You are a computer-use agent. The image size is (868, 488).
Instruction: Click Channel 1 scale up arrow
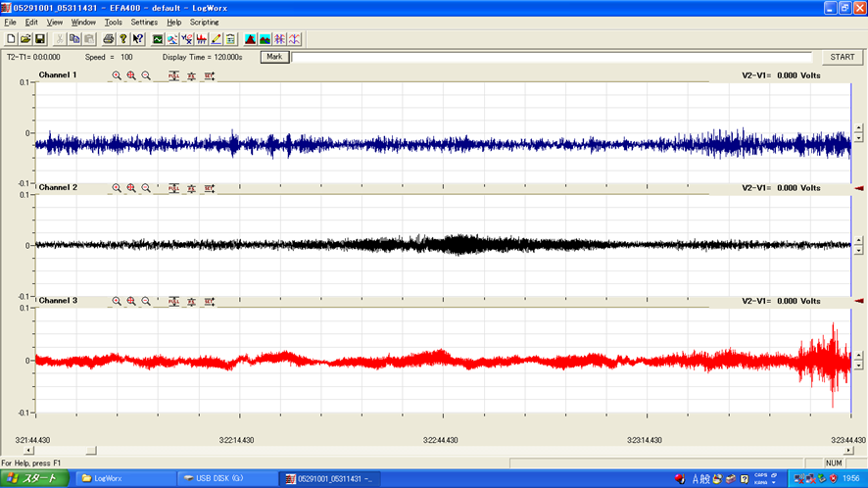[x=859, y=129]
